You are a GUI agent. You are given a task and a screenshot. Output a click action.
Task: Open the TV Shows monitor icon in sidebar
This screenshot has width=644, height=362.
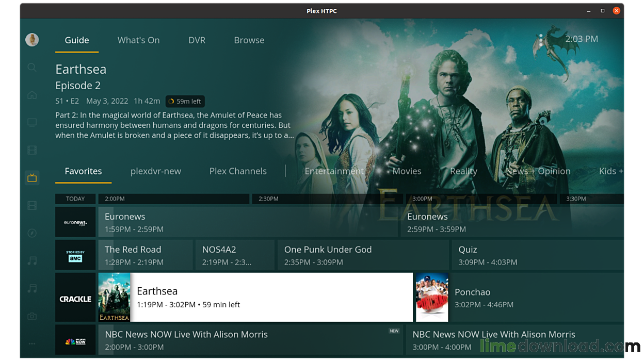[x=32, y=122]
